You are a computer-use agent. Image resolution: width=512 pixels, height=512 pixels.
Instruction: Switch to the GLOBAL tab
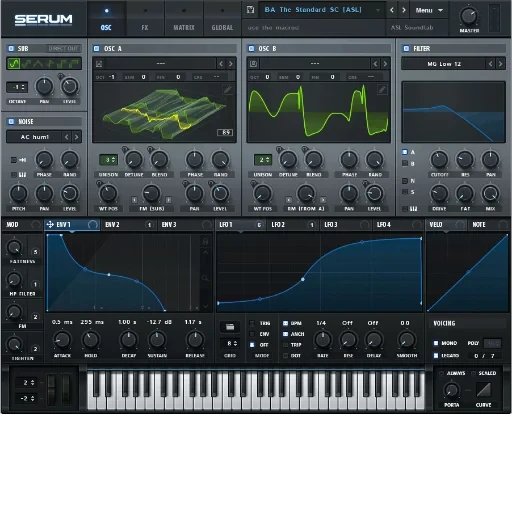pos(222,19)
